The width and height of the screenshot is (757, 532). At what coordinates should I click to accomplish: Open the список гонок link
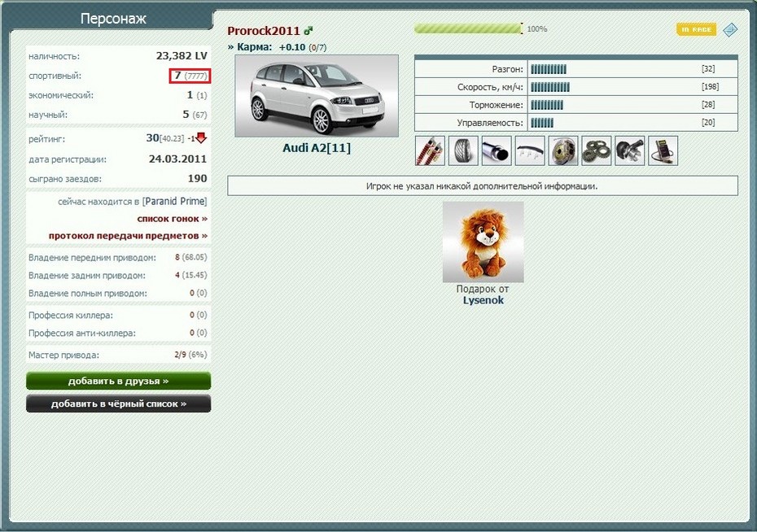(173, 219)
